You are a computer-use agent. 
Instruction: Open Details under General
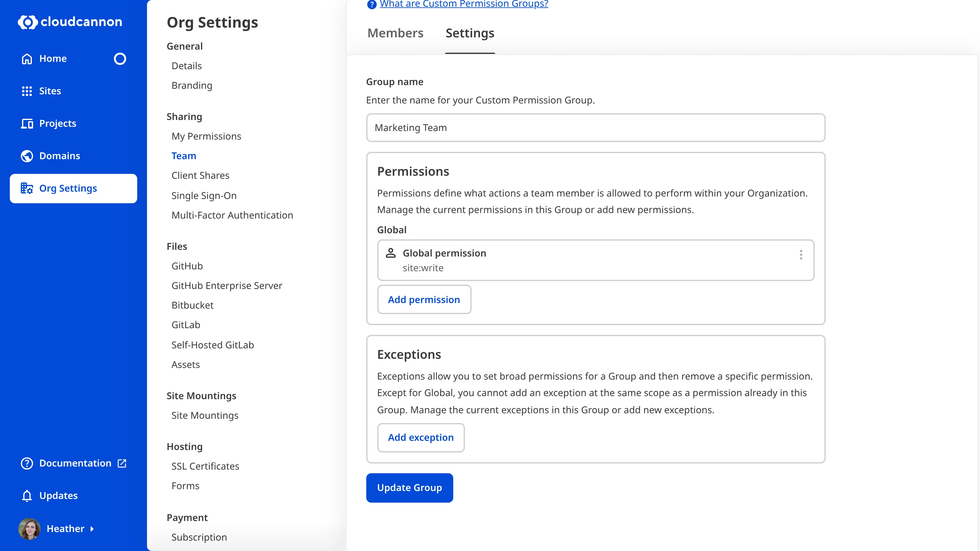(187, 66)
